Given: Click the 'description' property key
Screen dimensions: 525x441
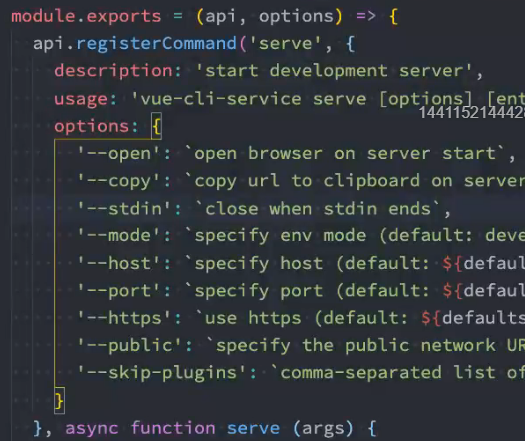Looking at the screenshot, I should point(113,71).
